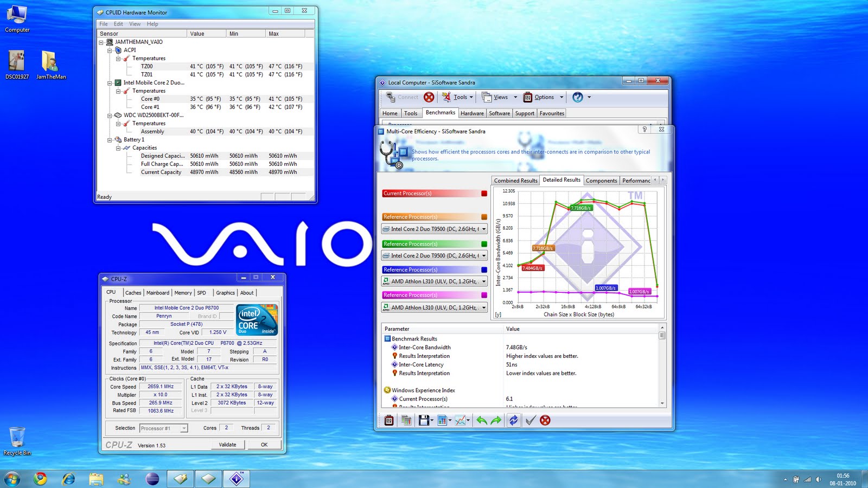Click the ? help button in Multi-Core Efficiency title
Viewport: 868px width, 488px height.
[644, 130]
